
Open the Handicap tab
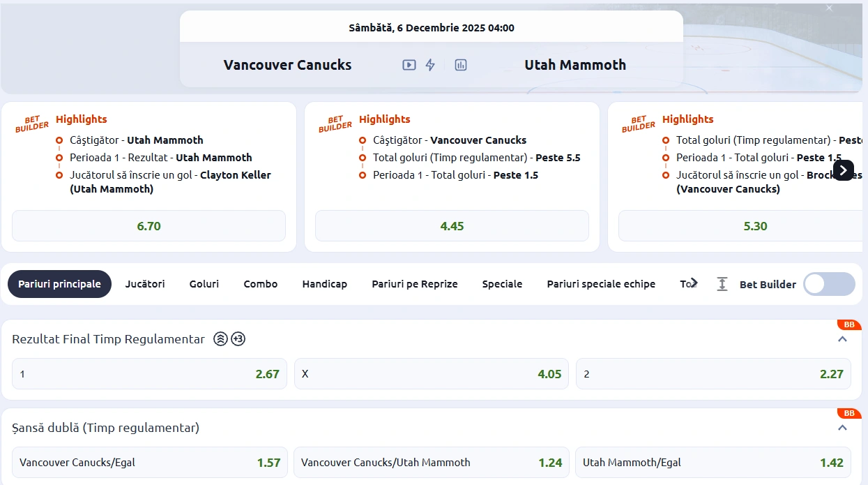(x=325, y=284)
